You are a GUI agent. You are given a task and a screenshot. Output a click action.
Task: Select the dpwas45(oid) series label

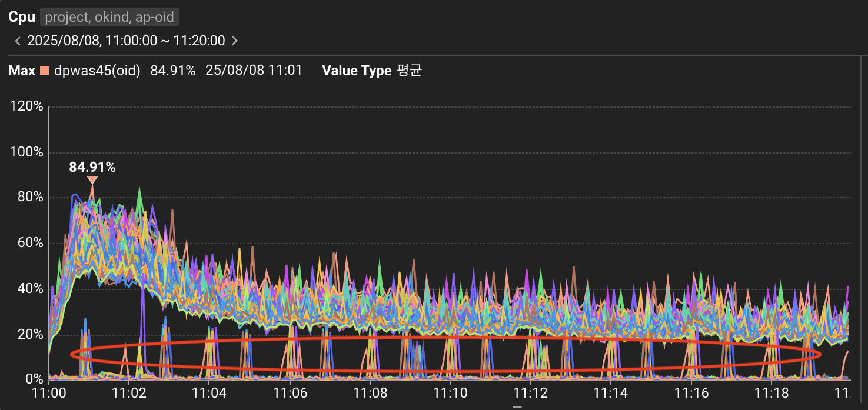point(97,71)
